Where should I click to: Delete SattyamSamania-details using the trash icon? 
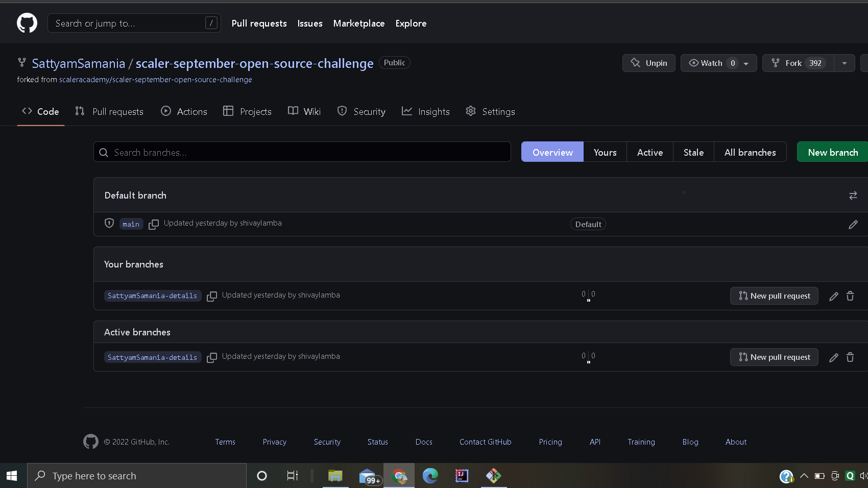tap(850, 296)
